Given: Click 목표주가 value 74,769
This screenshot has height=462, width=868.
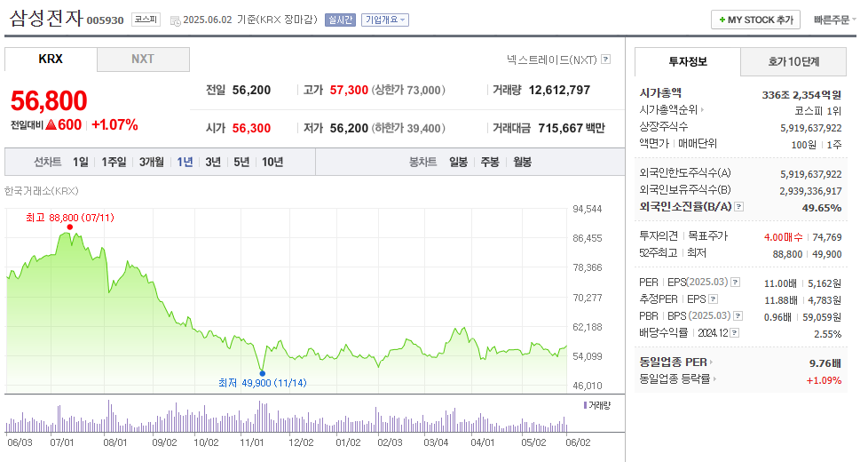Looking at the screenshot, I should click(827, 237).
